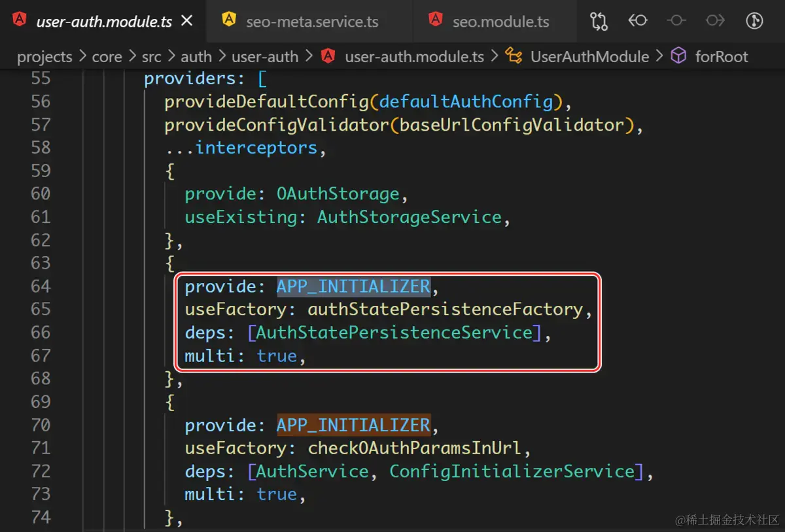
Task: Click the Angular icon on user-auth.module.ts tab
Action: (x=20, y=20)
